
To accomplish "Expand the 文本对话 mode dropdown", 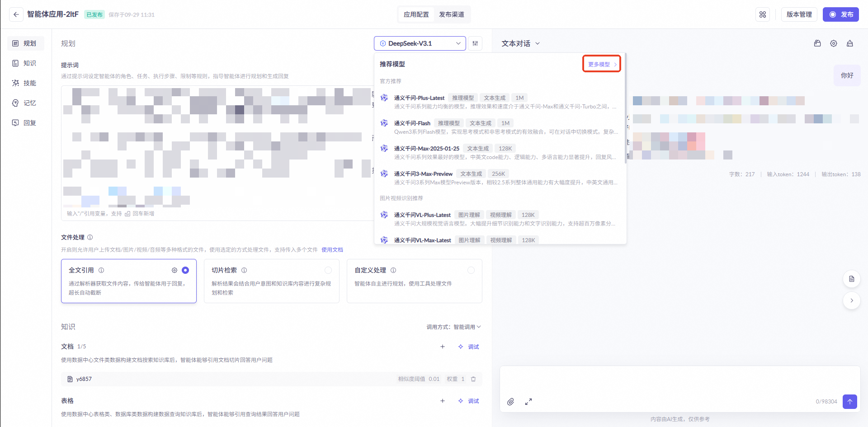I will (x=521, y=43).
